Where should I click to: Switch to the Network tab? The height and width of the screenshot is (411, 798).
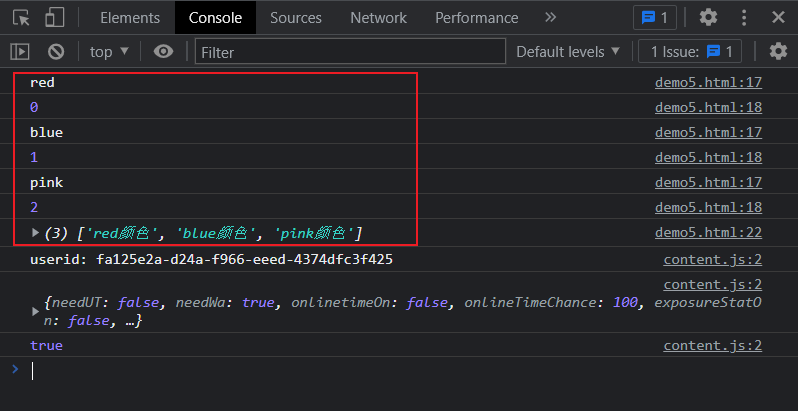click(378, 17)
